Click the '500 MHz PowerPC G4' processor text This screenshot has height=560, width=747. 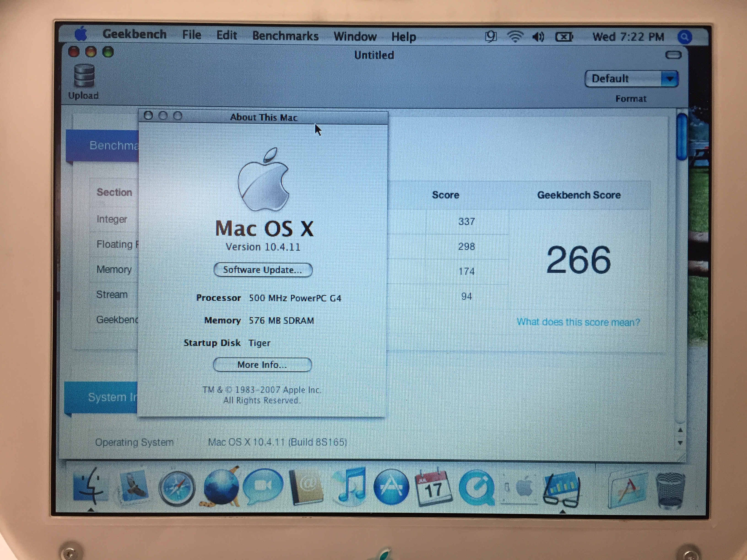[x=295, y=298]
